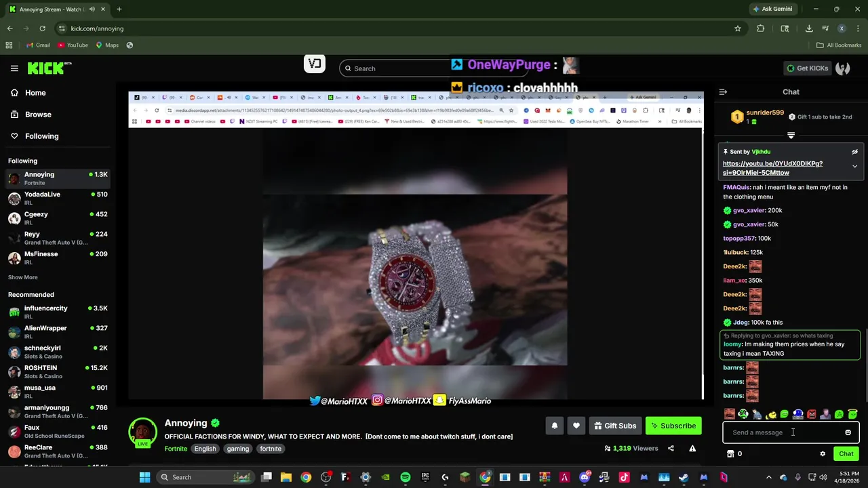This screenshot has width=868, height=488.
Task: Expand the pinned message chevron
Action: pos(854,166)
